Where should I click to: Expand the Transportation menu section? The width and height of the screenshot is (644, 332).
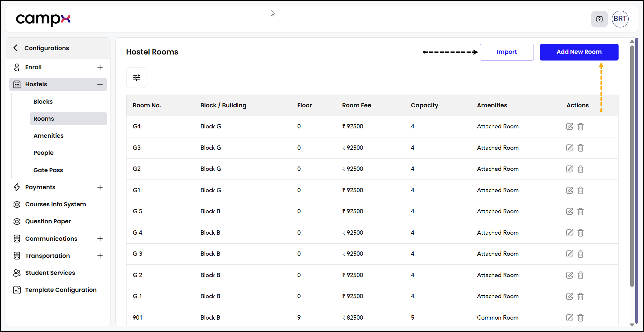pyautogui.click(x=100, y=256)
